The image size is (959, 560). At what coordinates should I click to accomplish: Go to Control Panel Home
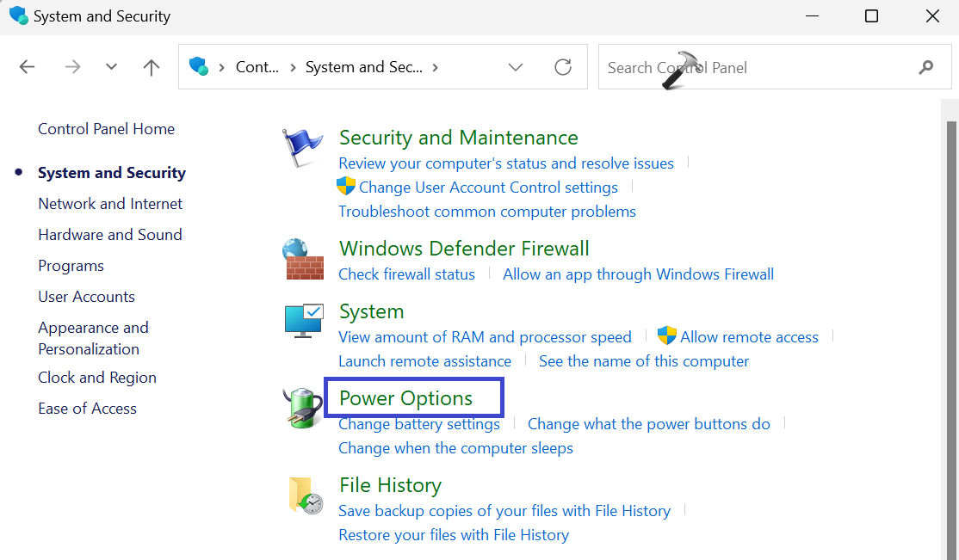point(106,129)
